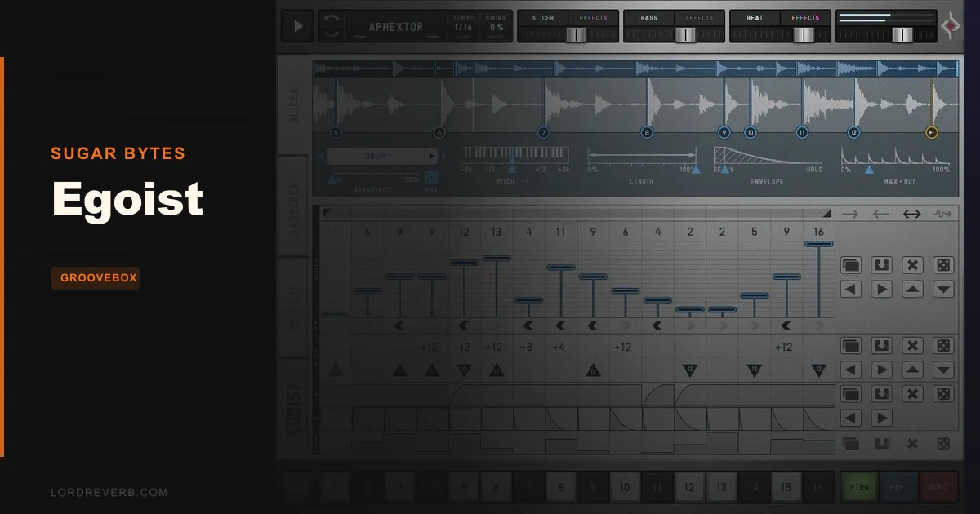Toggle reverse arrow on step 3
This screenshot has width=980, height=514.
pos(399,326)
